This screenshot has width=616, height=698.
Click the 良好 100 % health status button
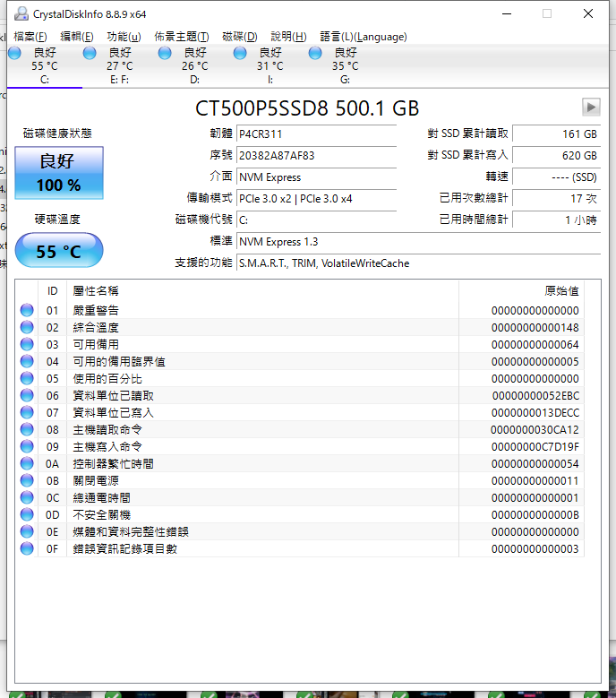(x=59, y=173)
